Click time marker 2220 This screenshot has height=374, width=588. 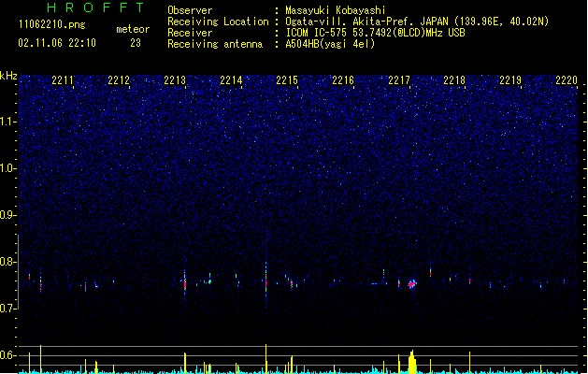pyautogui.click(x=566, y=80)
